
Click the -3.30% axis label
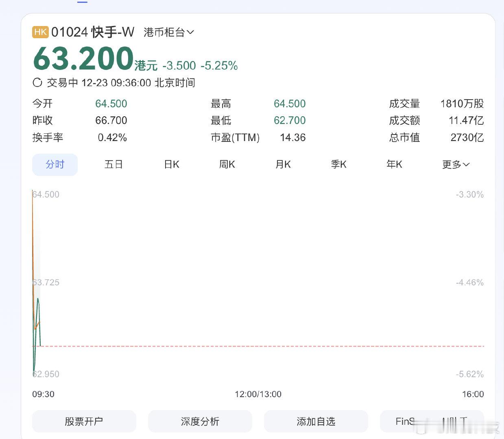[470, 195]
